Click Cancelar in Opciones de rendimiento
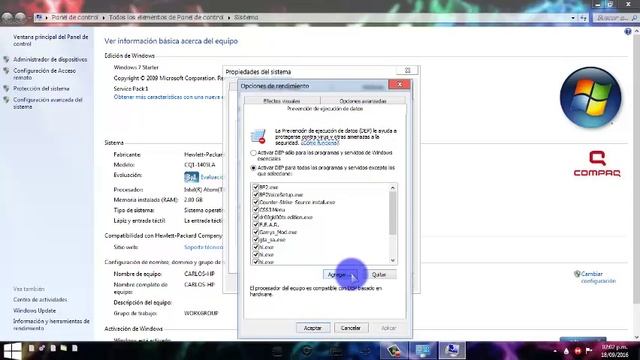 pos(351,328)
